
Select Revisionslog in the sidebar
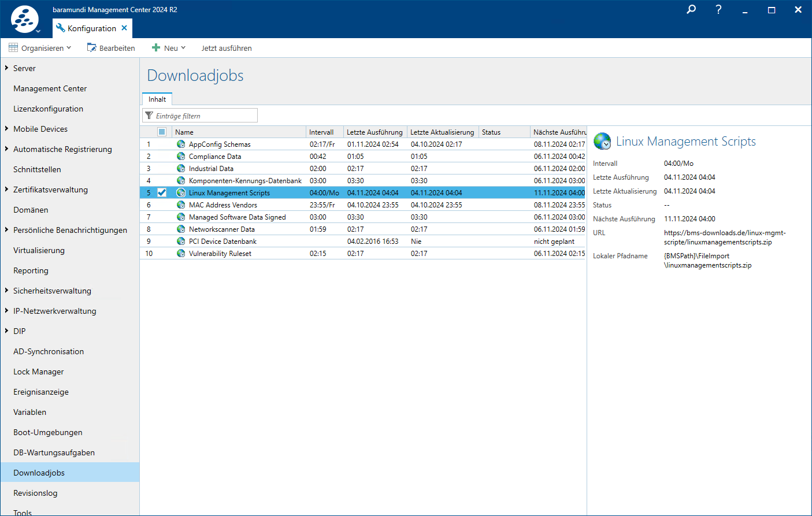(35, 493)
